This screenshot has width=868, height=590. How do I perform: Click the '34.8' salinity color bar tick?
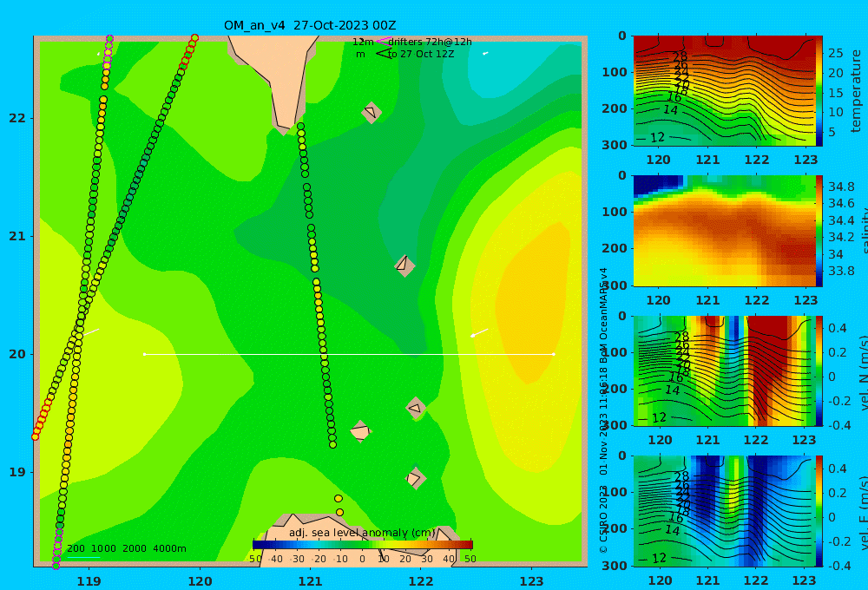click(x=841, y=187)
